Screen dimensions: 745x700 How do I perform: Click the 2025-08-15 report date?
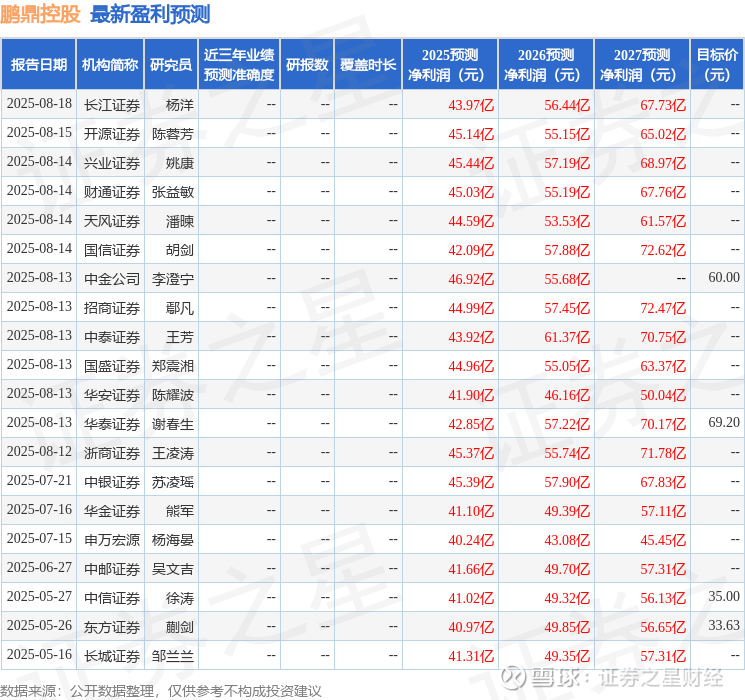tap(39, 132)
